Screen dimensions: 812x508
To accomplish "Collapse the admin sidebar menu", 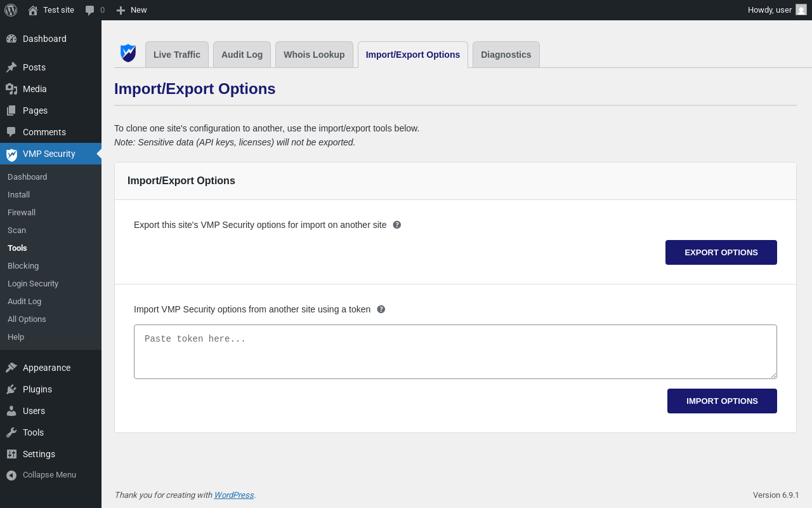I will [x=41, y=475].
